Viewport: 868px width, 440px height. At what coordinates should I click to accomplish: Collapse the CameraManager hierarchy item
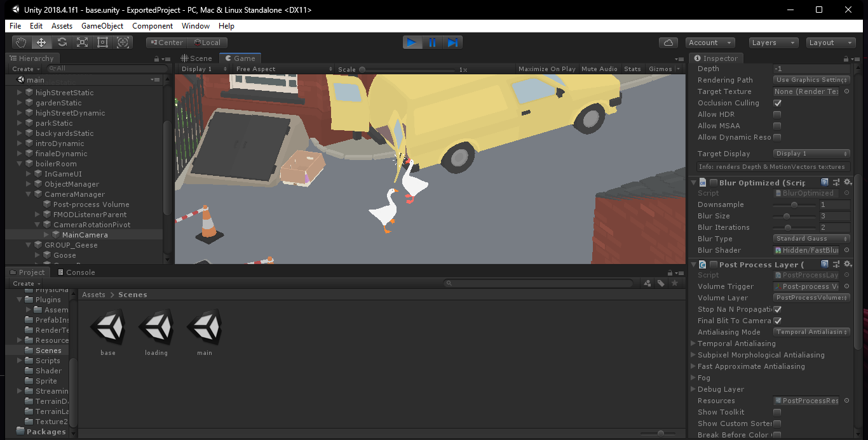tap(29, 194)
